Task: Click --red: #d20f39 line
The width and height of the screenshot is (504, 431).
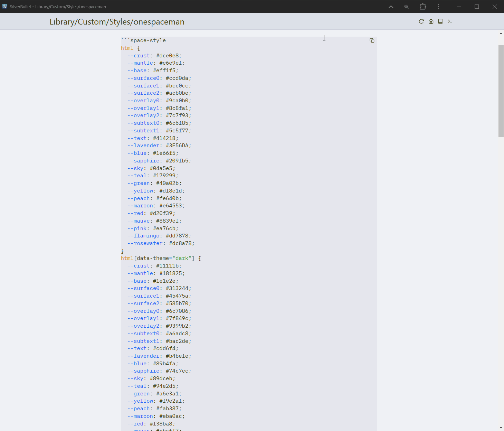Action: coord(151,213)
